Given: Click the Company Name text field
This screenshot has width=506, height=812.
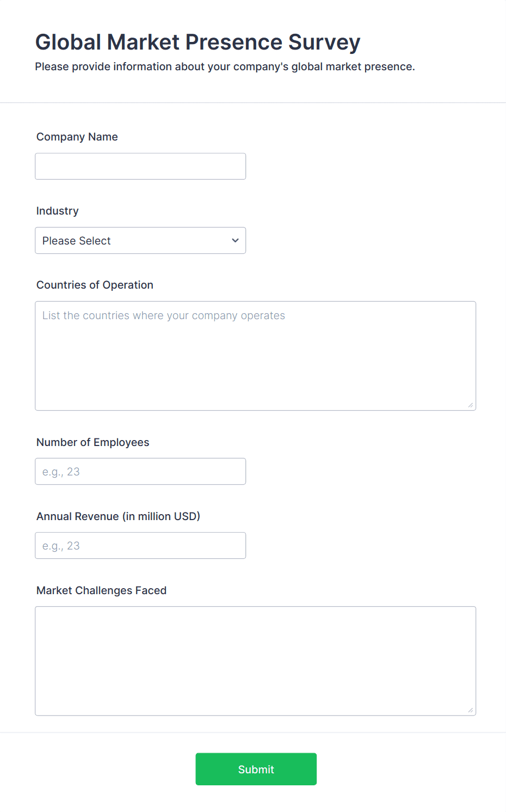Looking at the screenshot, I should tap(140, 166).
